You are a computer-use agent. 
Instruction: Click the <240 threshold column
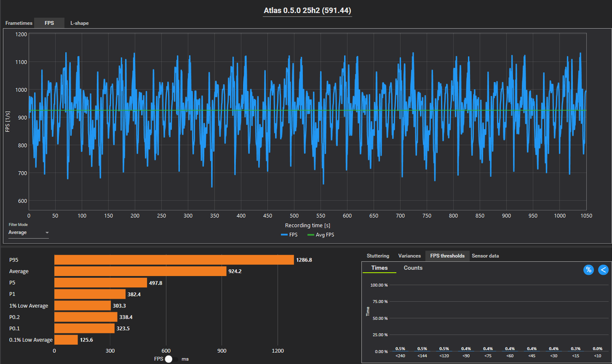point(400,352)
